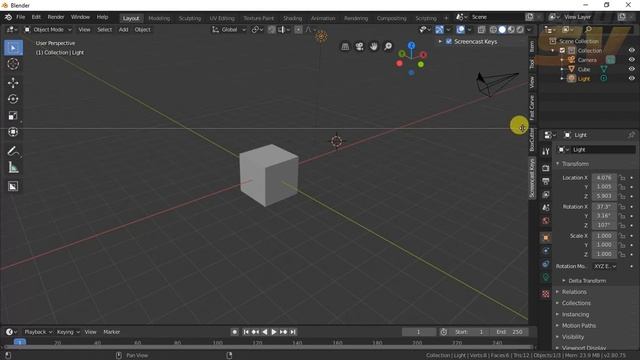Select the Cursor tool
This screenshot has width=640, height=360.
13,64
